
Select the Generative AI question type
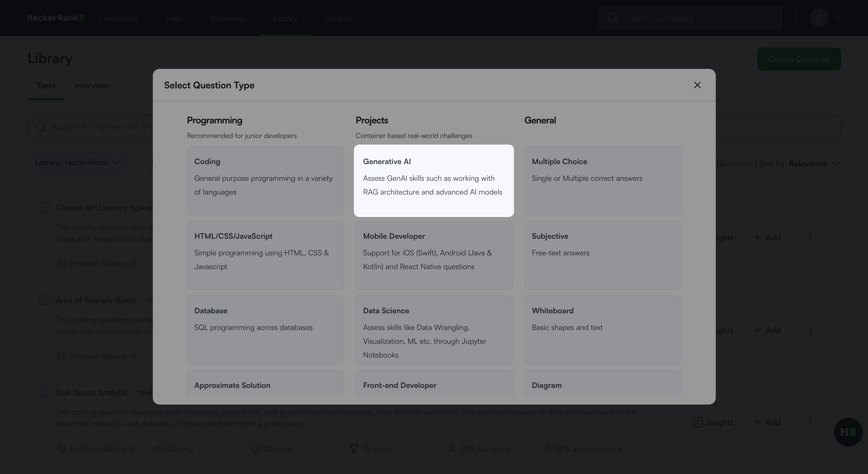click(434, 181)
